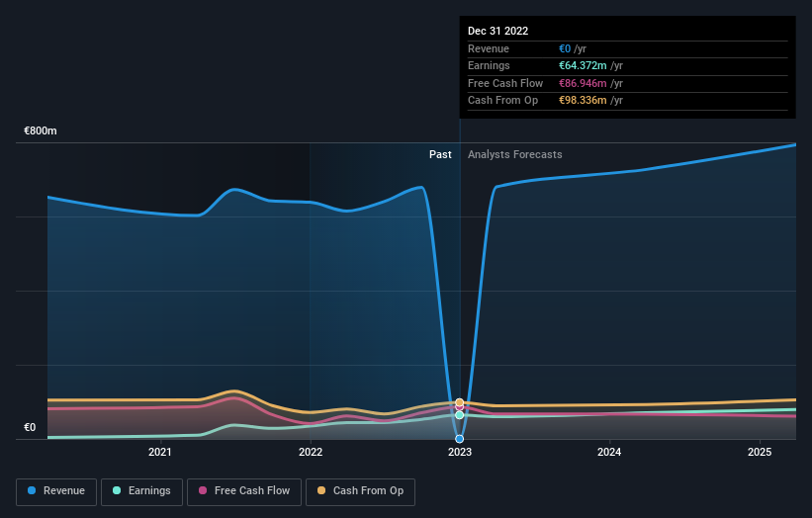Screen dimensions: 812x518
Task: Click the Analysts Forecasts label
Action: [514, 154]
